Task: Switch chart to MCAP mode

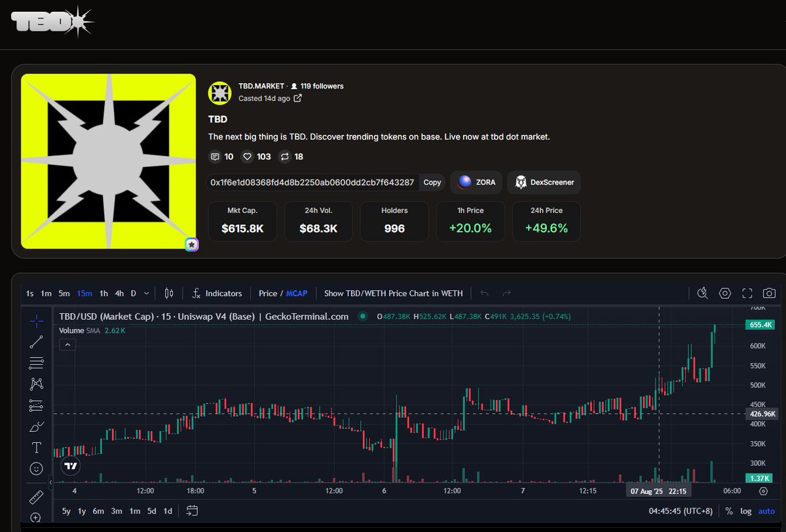Action: coord(297,293)
